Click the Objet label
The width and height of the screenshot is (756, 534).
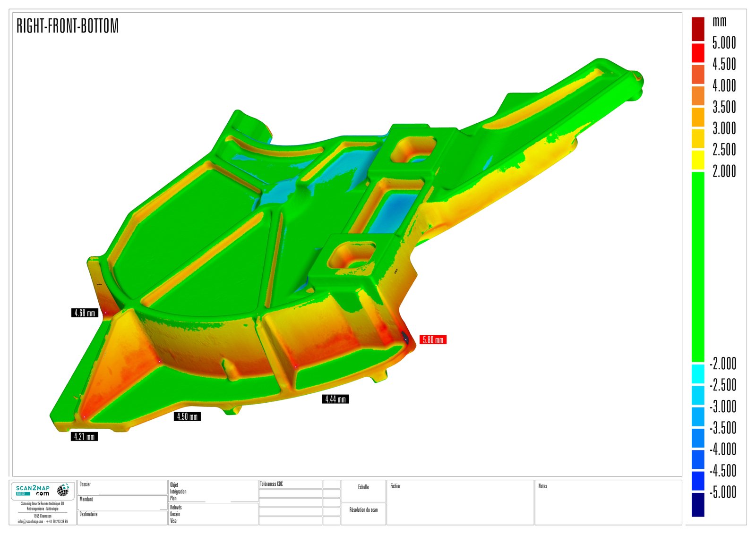coord(174,485)
